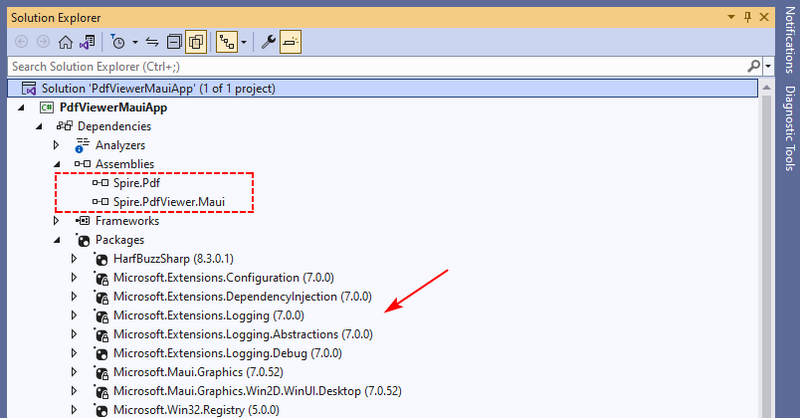This screenshot has height=418, width=800.
Task: Click the vertical scrollbar track
Action: click(766, 256)
